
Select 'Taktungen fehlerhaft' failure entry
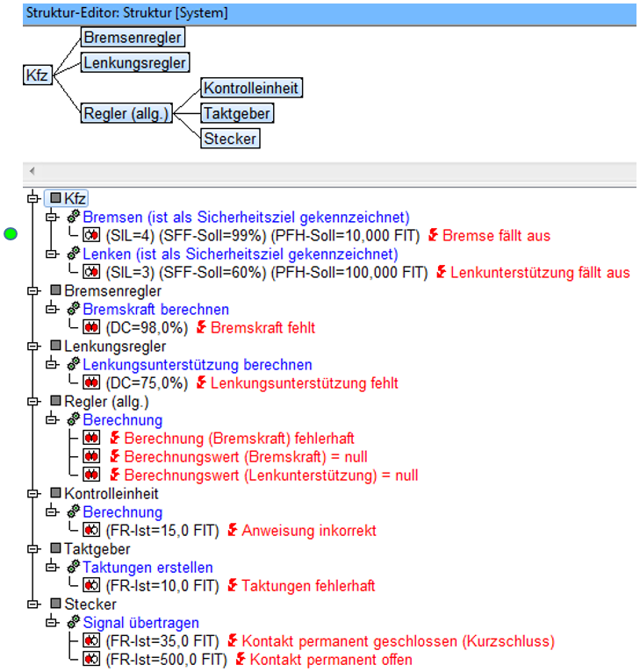point(308,586)
